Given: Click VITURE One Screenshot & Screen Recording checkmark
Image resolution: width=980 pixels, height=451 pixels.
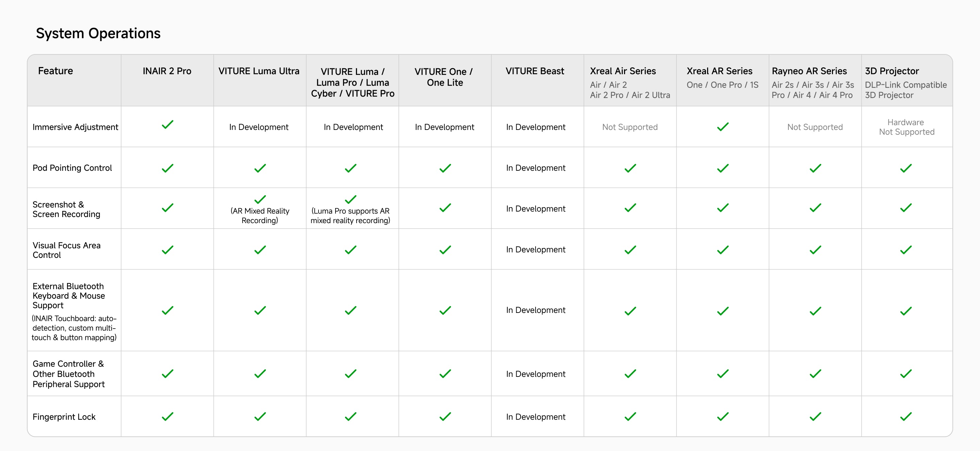Looking at the screenshot, I should click(445, 208).
